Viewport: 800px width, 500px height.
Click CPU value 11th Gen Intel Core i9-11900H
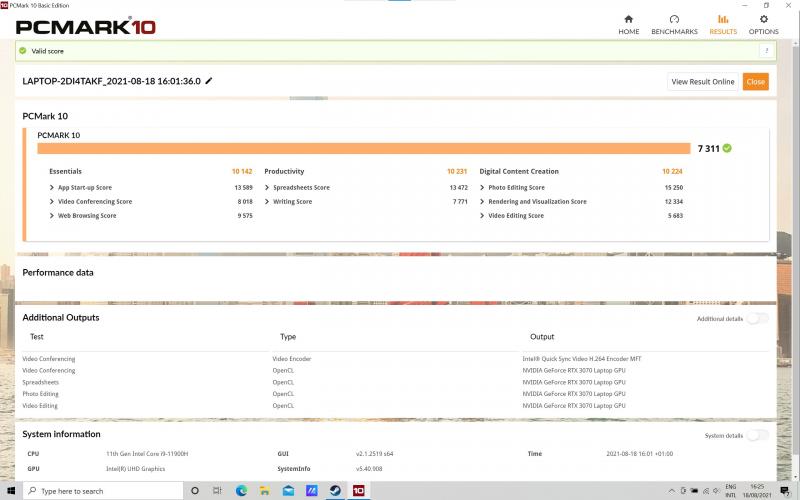(147, 454)
